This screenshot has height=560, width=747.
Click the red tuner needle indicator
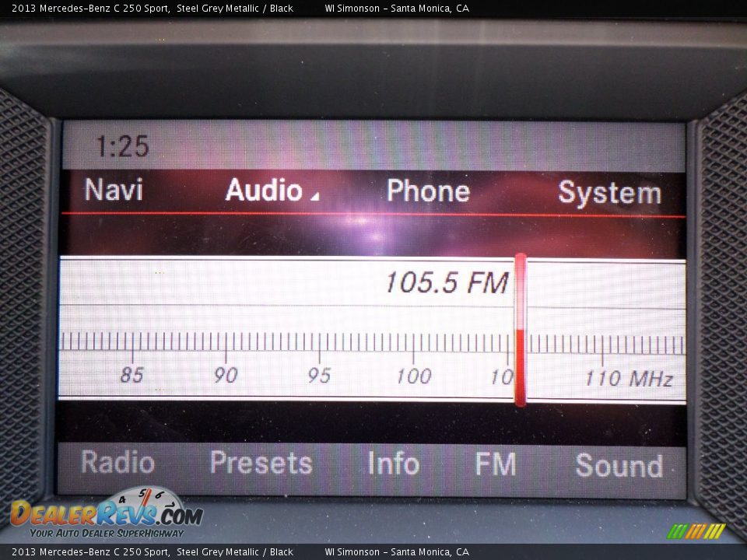click(x=520, y=331)
